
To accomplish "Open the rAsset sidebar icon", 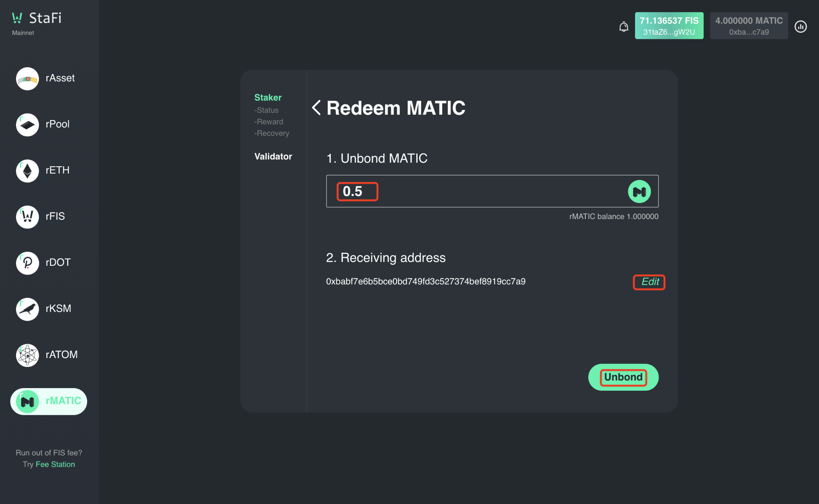I will pos(27,78).
